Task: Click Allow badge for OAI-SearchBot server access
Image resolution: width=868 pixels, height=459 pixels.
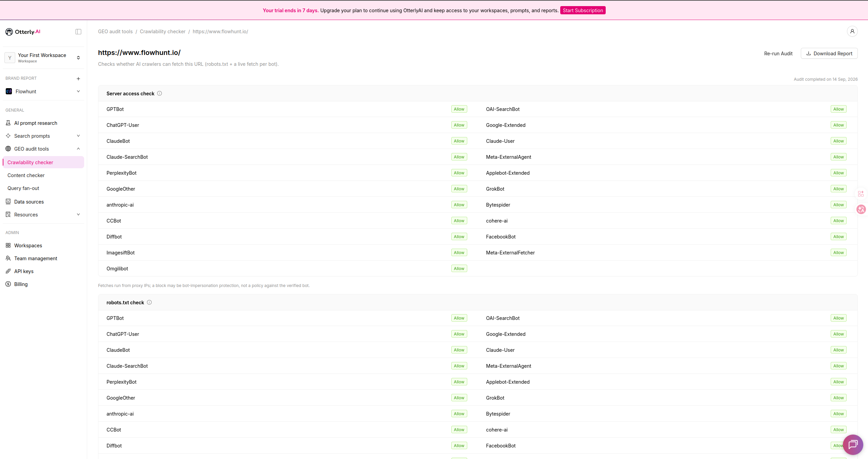Action: [838, 109]
